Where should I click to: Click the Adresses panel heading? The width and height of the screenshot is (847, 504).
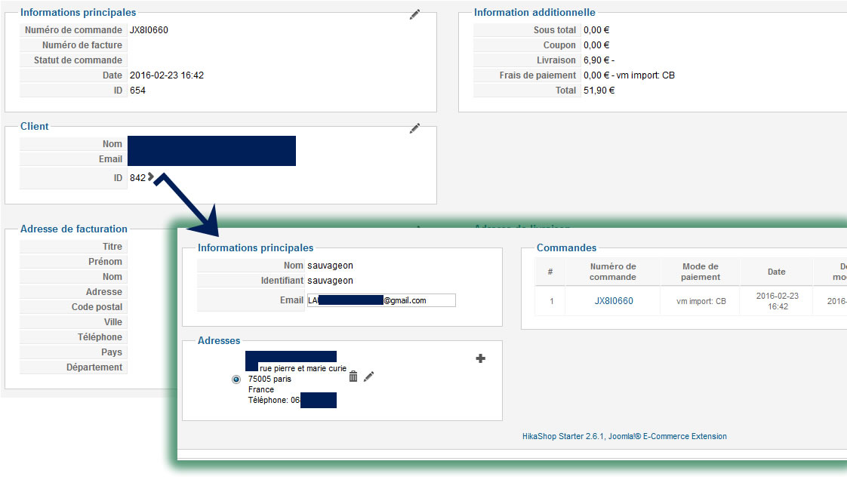(x=219, y=340)
